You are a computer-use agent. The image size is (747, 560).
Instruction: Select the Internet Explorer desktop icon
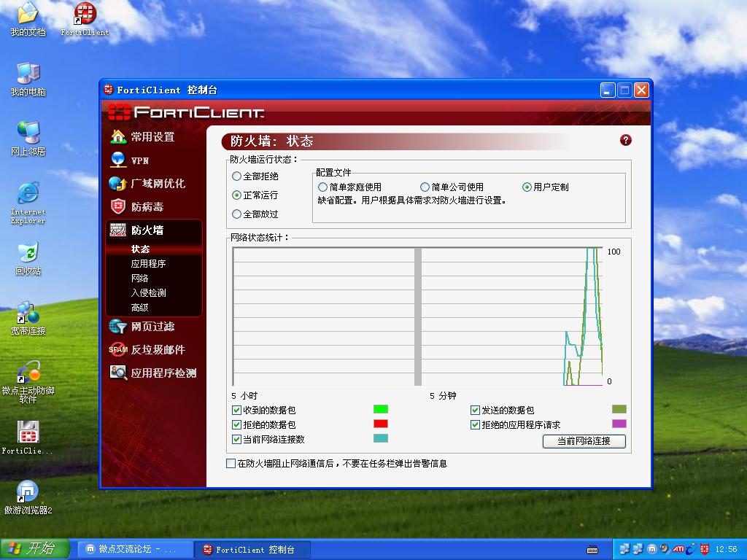[28, 203]
